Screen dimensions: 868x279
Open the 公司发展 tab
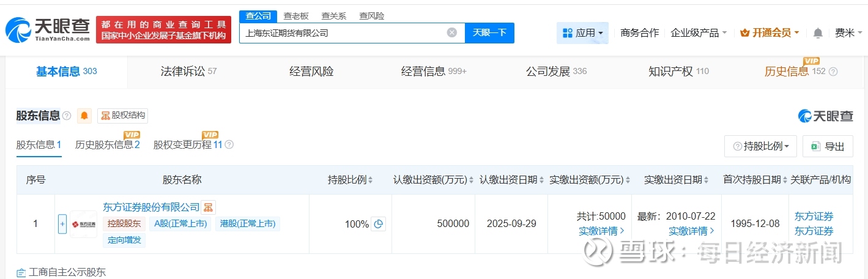tap(556, 72)
